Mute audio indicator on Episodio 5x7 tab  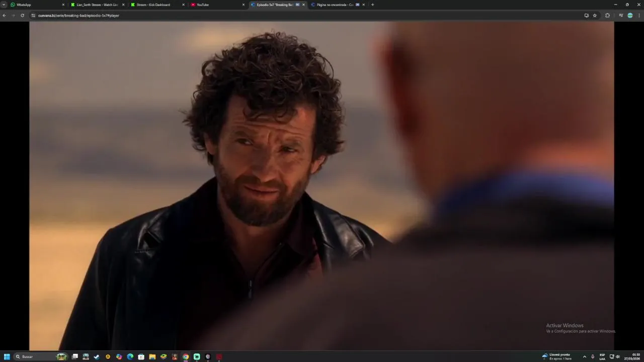[297, 5]
